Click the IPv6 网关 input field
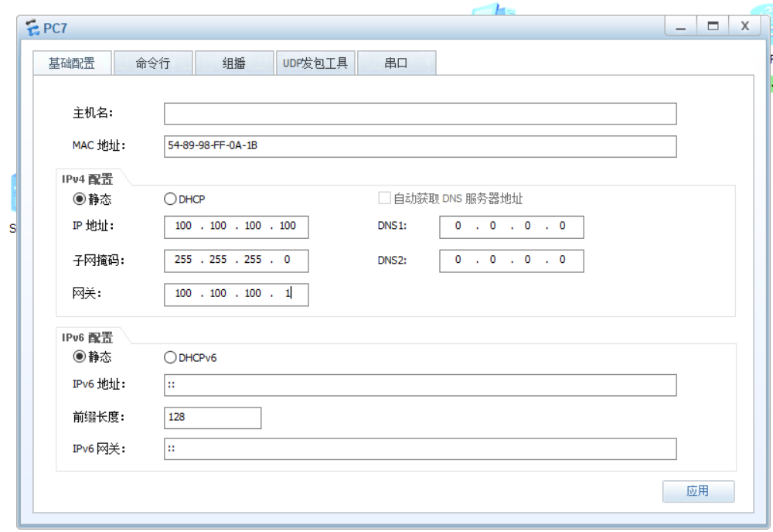The height and width of the screenshot is (532, 773). [x=420, y=449]
